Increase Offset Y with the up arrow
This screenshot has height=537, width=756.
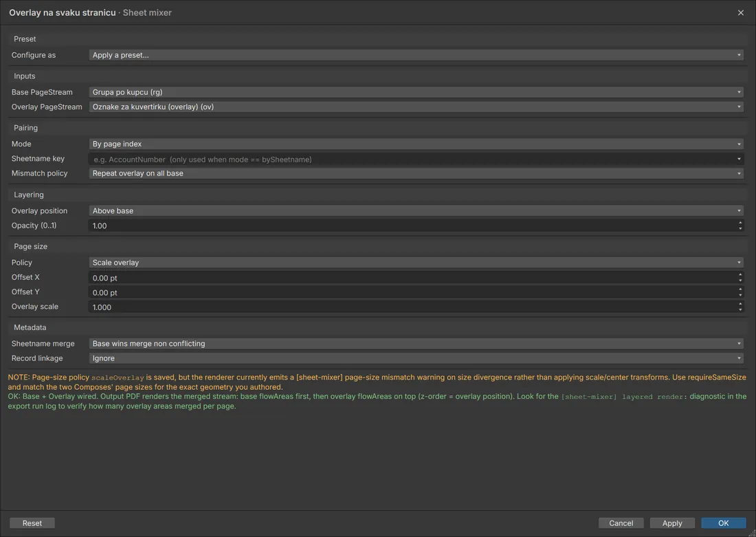click(740, 289)
